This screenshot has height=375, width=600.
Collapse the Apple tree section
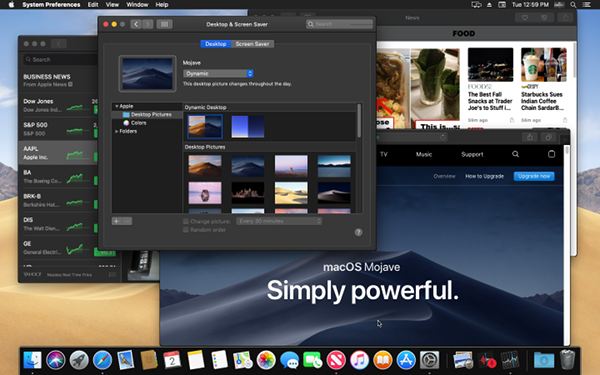(x=116, y=106)
